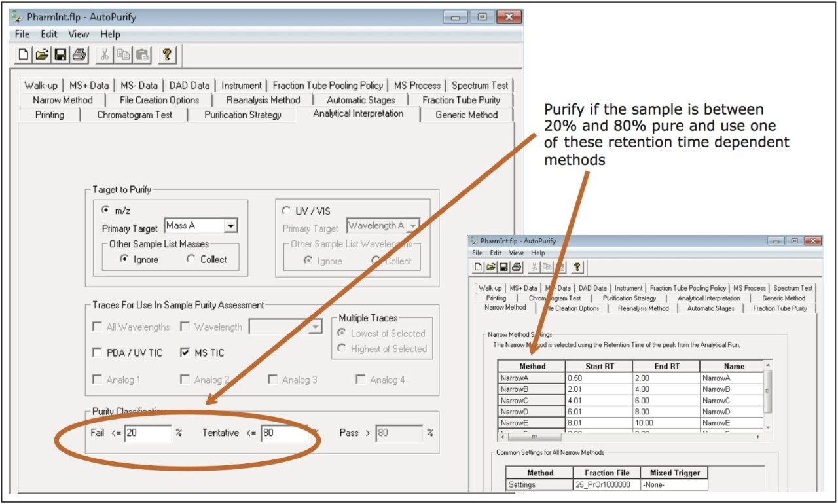Click NarrowA cell in Method column

[532, 378]
